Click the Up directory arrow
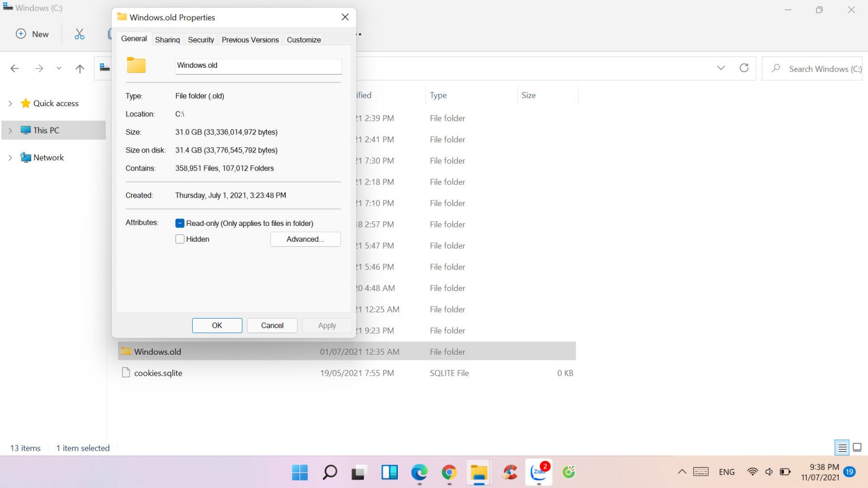This screenshot has width=868, height=488. pos(80,69)
